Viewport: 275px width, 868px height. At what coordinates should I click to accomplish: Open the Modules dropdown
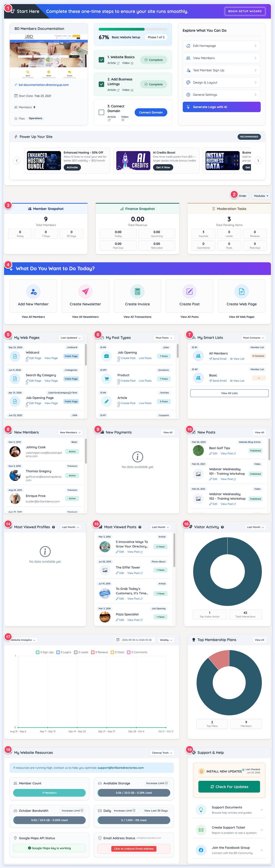(x=261, y=196)
